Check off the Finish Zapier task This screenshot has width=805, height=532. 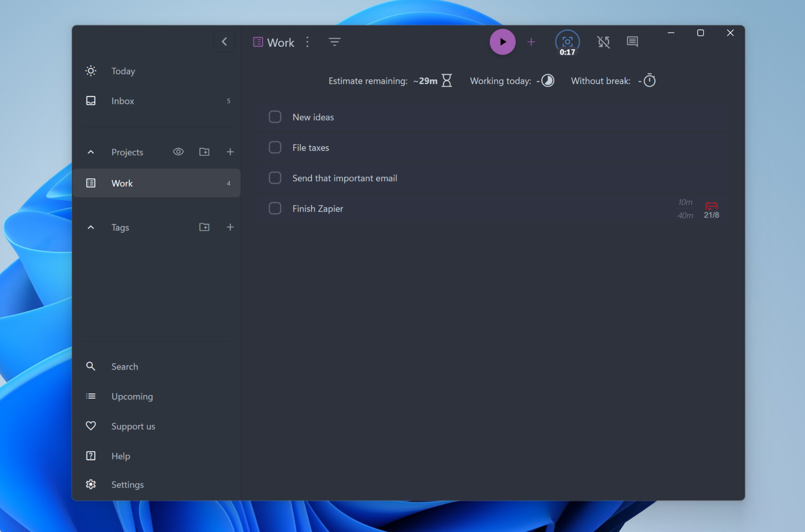[x=275, y=208]
